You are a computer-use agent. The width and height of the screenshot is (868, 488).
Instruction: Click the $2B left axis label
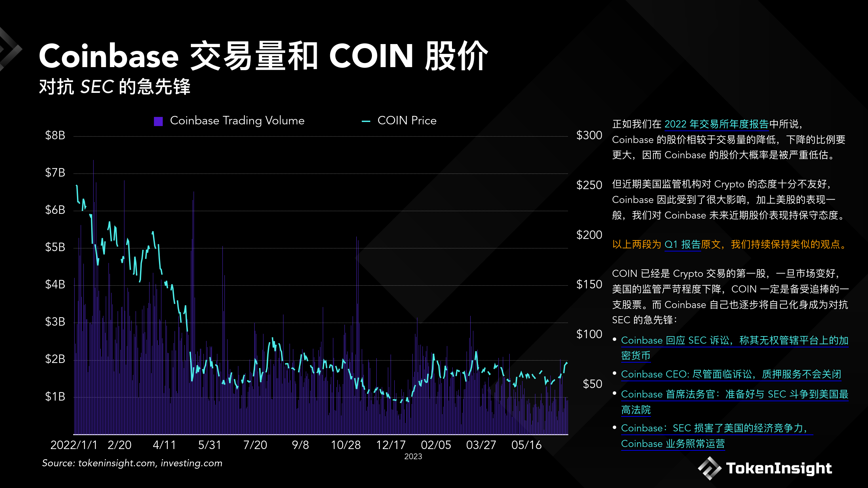55,359
